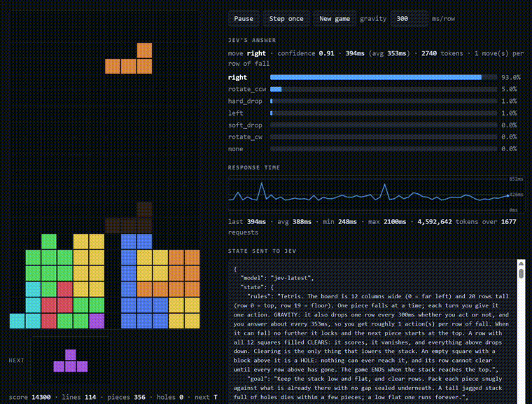Click the state panel scrollbar thumb
This screenshot has height=404, width=532.
[521, 274]
